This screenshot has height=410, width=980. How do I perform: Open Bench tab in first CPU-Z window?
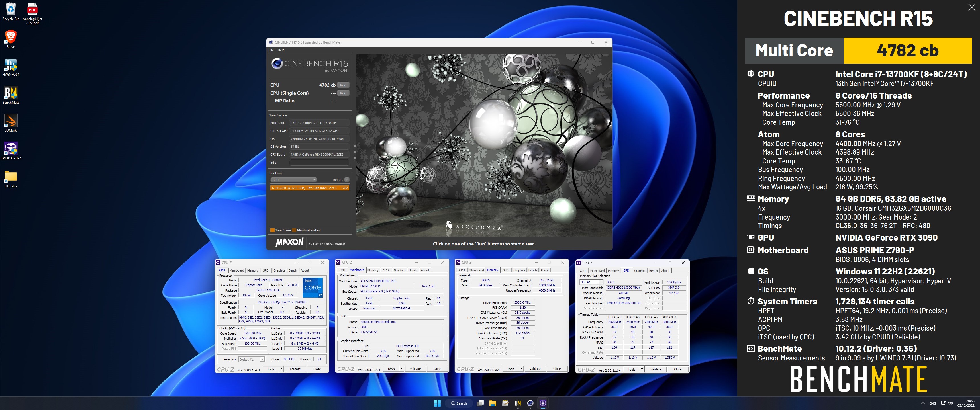tap(293, 270)
